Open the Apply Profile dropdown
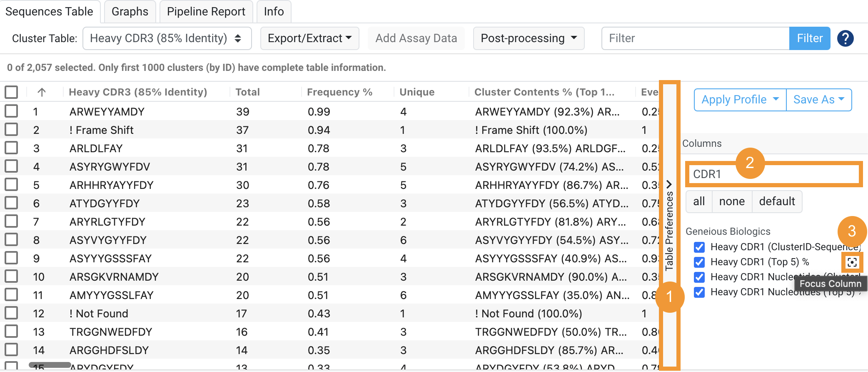Viewport: 868px width, 372px height. tap(740, 100)
